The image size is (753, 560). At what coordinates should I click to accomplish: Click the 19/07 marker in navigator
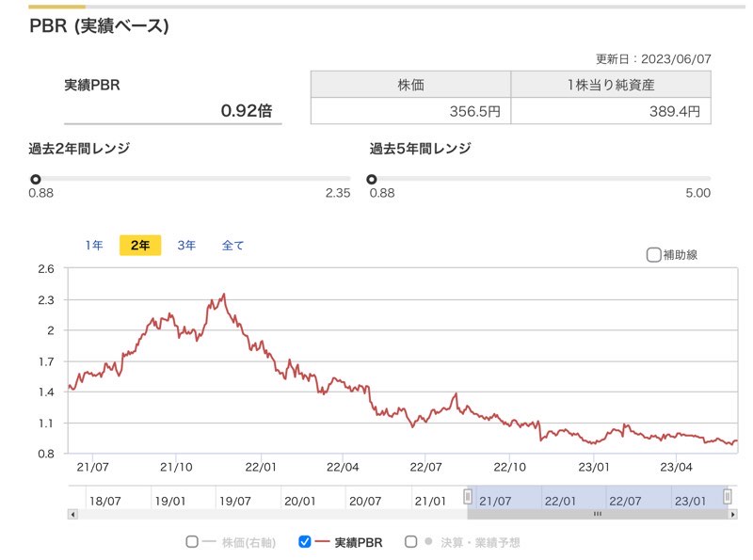click(234, 501)
